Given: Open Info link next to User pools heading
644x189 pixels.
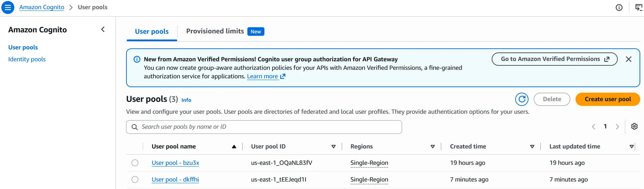Looking at the screenshot, I should (186, 100).
